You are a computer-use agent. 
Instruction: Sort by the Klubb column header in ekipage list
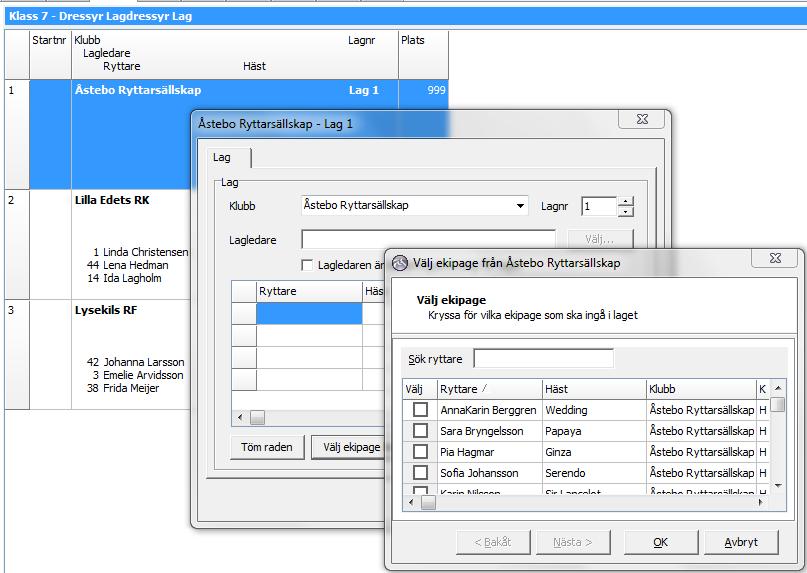click(701, 389)
